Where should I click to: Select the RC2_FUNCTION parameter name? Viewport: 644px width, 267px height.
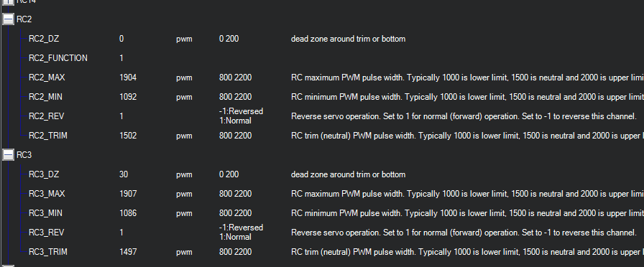(58, 58)
